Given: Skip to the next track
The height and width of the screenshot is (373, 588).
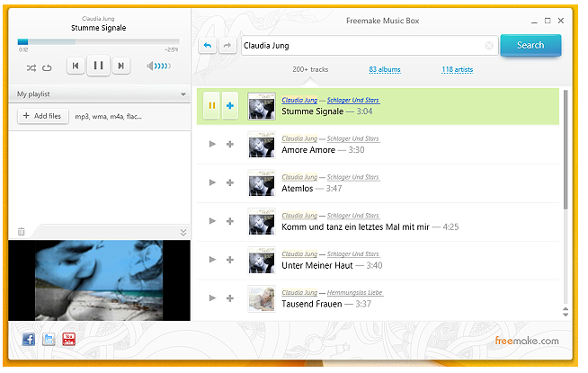Looking at the screenshot, I should 120,66.
